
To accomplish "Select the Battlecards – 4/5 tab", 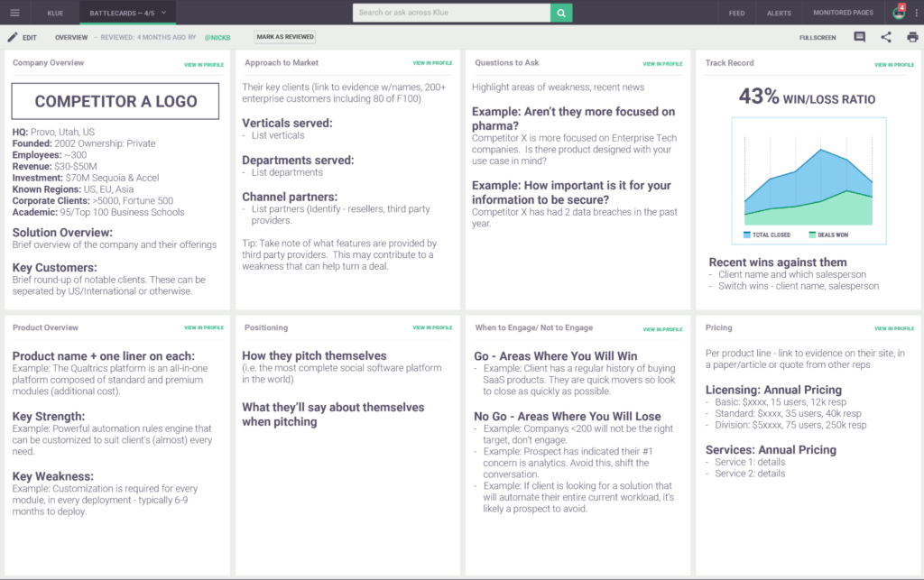I will [x=127, y=13].
